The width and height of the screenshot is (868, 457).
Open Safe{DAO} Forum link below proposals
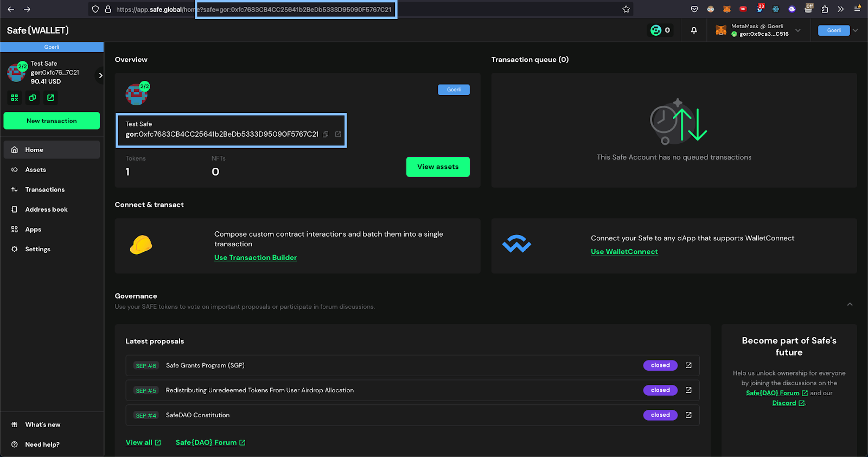pos(210,442)
